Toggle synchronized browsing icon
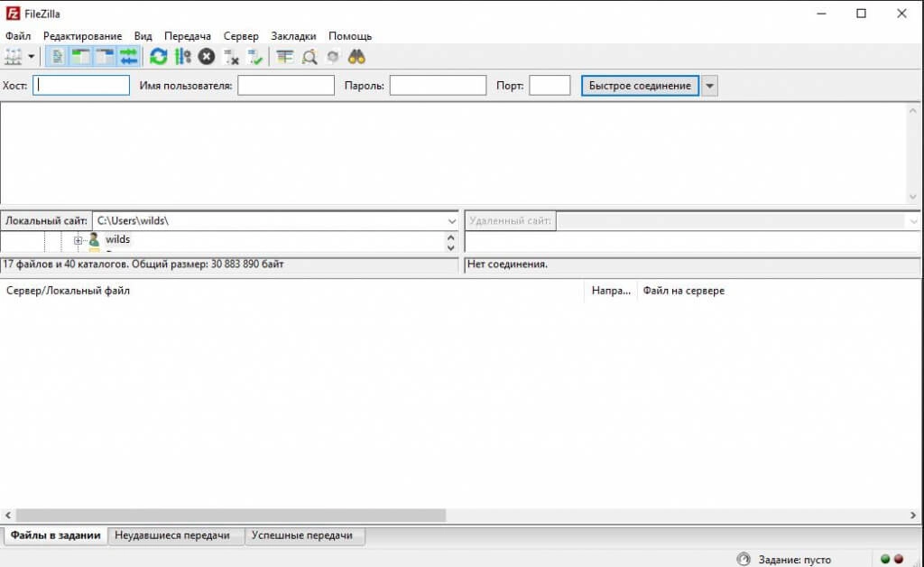The width and height of the screenshot is (924, 567). [x=333, y=57]
